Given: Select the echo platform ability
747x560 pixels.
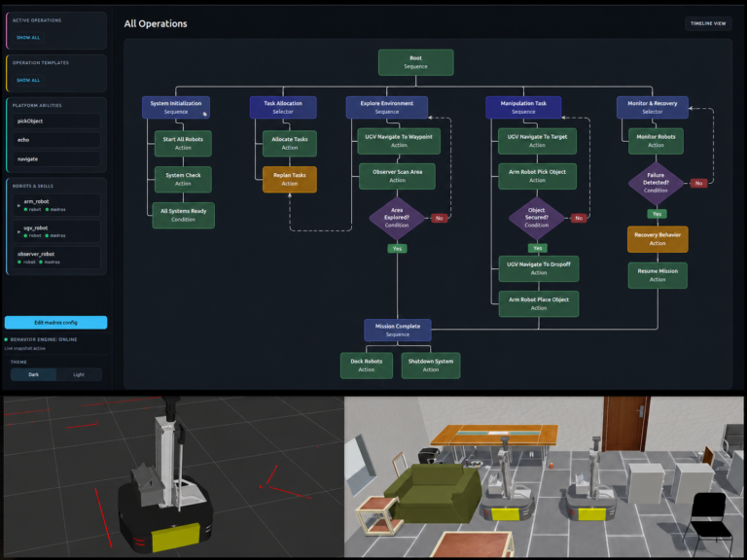Looking at the screenshot, I should 56,140.
